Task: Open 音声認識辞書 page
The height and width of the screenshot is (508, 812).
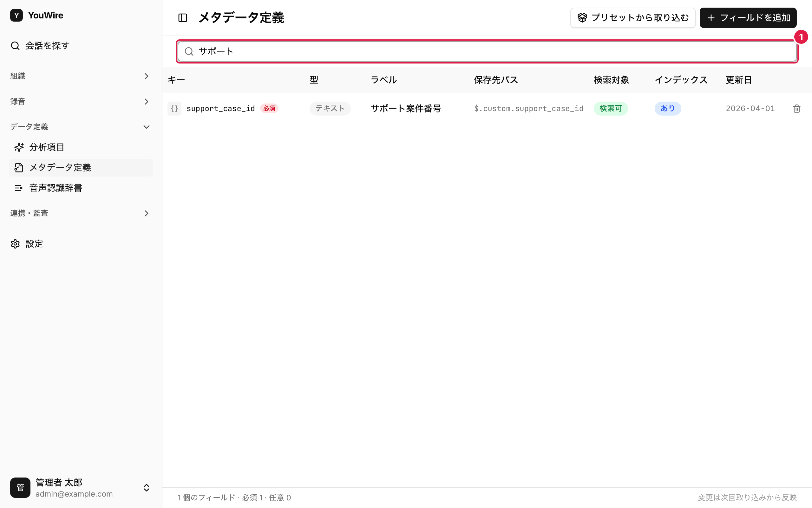Action: pyautogui.click(x=81, y=188)
